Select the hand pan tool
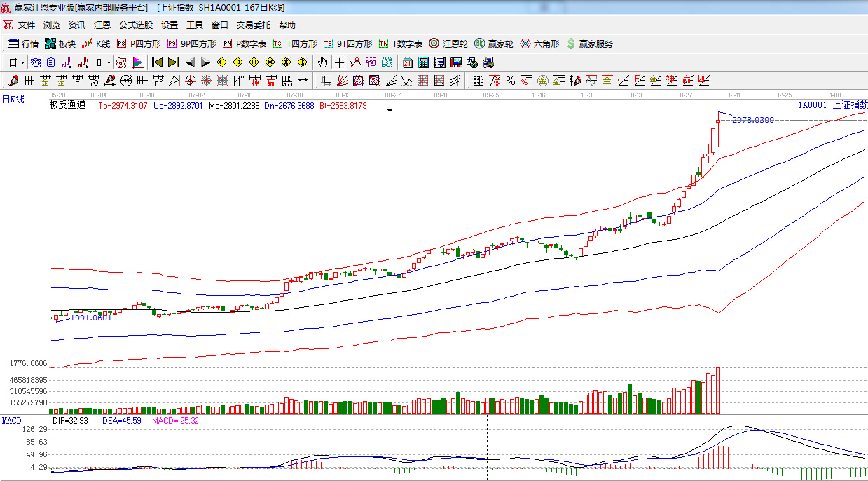The height and width of the screenshot is (481, 868). click(x=322, y=62)
